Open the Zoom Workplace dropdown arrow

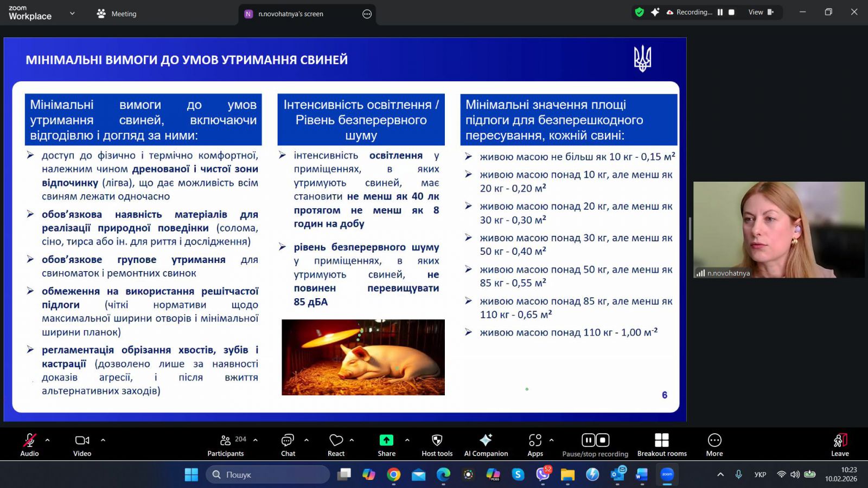pos(72,14)
